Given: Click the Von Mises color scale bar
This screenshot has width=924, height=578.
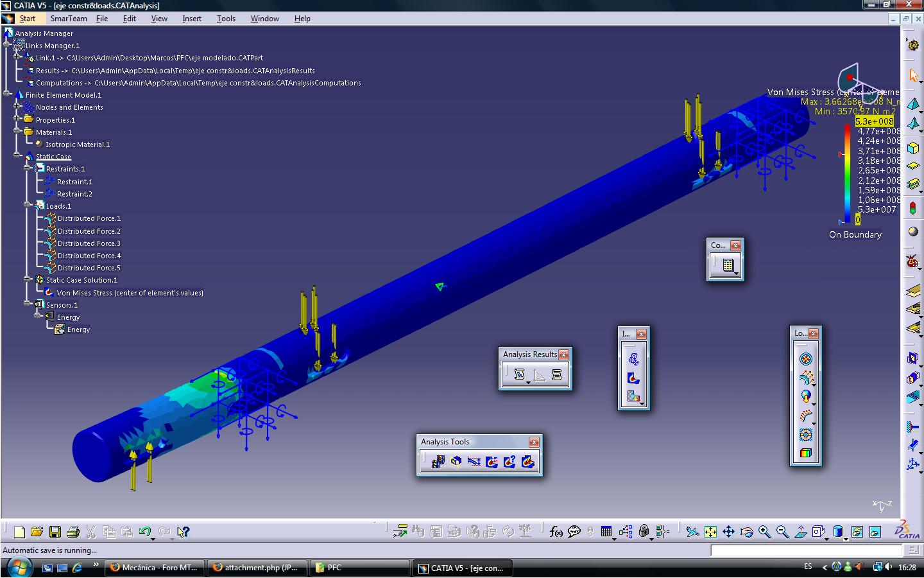Looking at the screenshot, I should 848,173.
